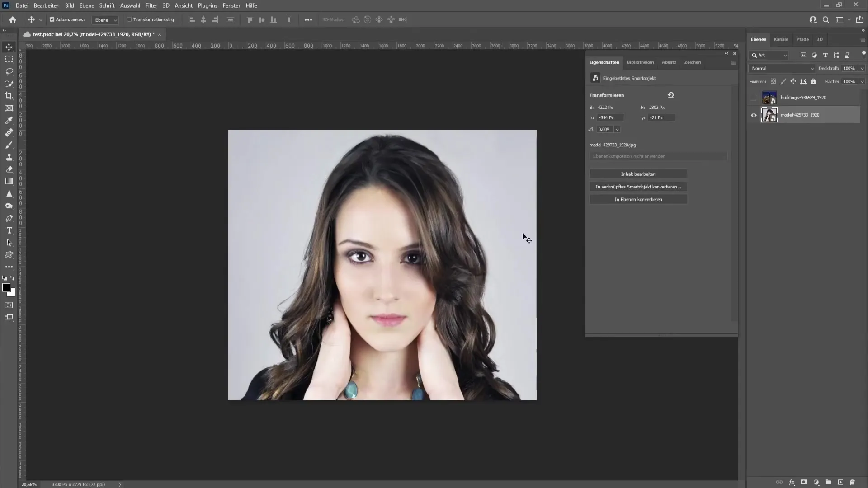This screenshot has width=868, height=488.
Task: Click the Lasso tool icon
Action: (9, 71)
